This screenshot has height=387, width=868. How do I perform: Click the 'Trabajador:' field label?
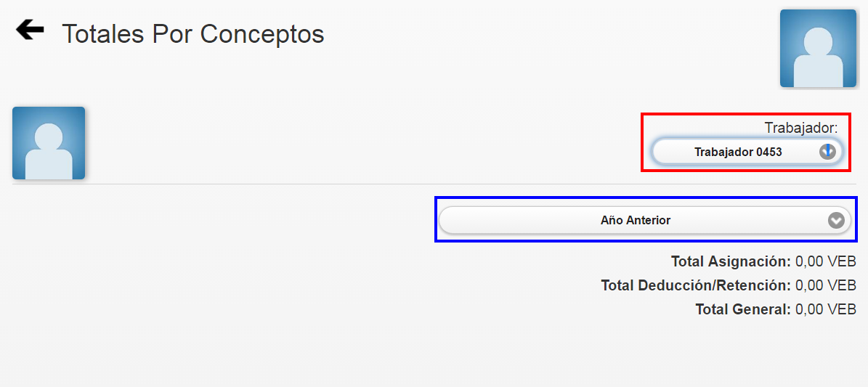click(801, 128)
